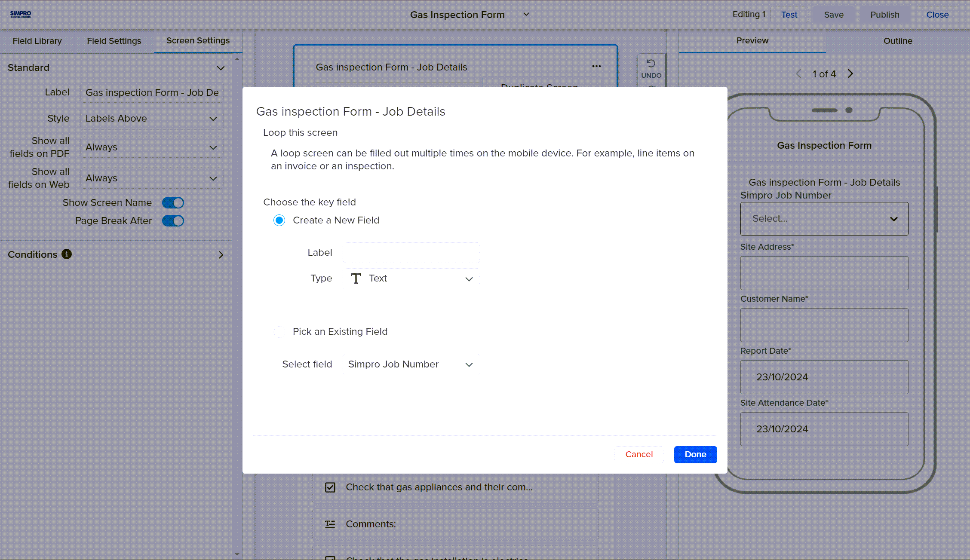Expand the Conditions section arrow
Viewport: 970px width, 560px height.
[221, 255]
